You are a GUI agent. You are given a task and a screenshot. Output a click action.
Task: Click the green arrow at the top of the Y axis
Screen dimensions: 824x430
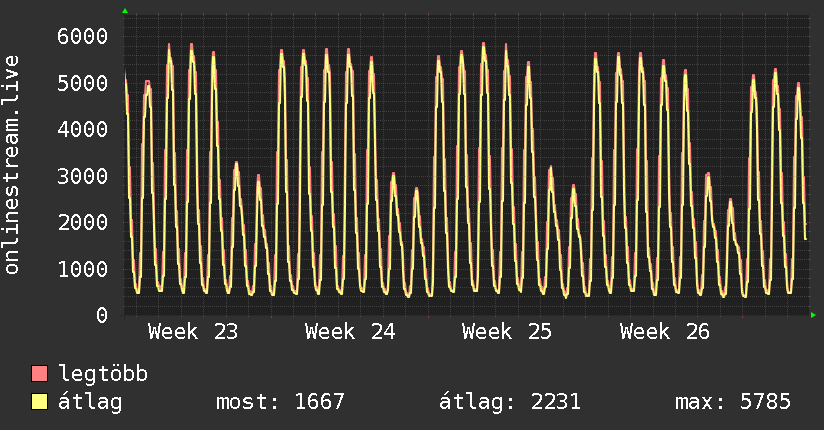[x=125, y=11]
